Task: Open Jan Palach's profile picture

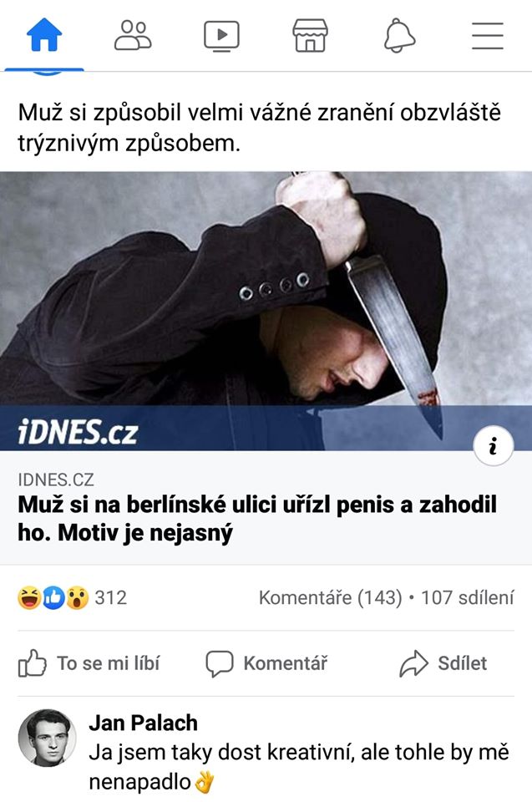Action: click(47, 738)
